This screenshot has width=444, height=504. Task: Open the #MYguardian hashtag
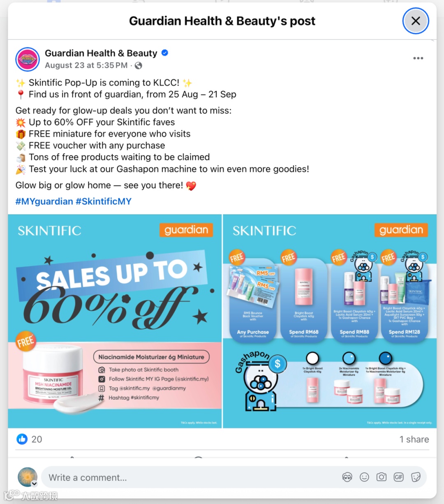[x=44, y=201]
